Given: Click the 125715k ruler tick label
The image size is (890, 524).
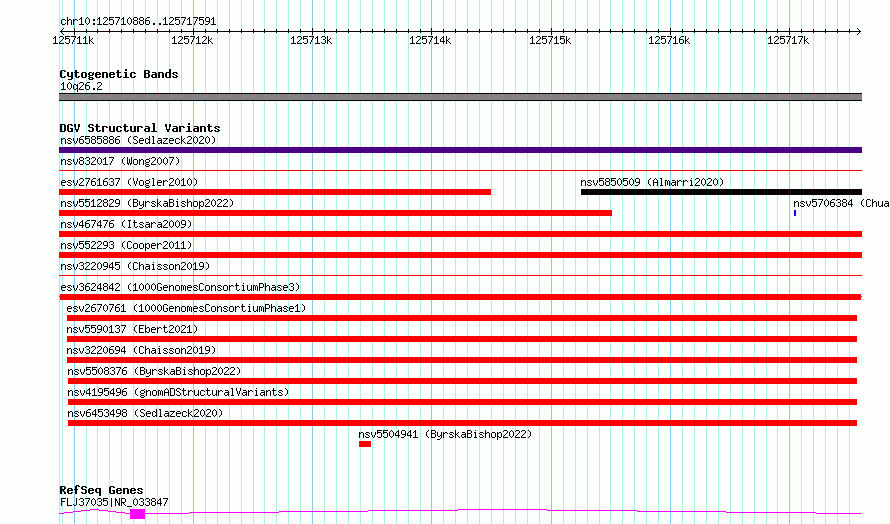Looking at the screenshot, I should [550, 40].
